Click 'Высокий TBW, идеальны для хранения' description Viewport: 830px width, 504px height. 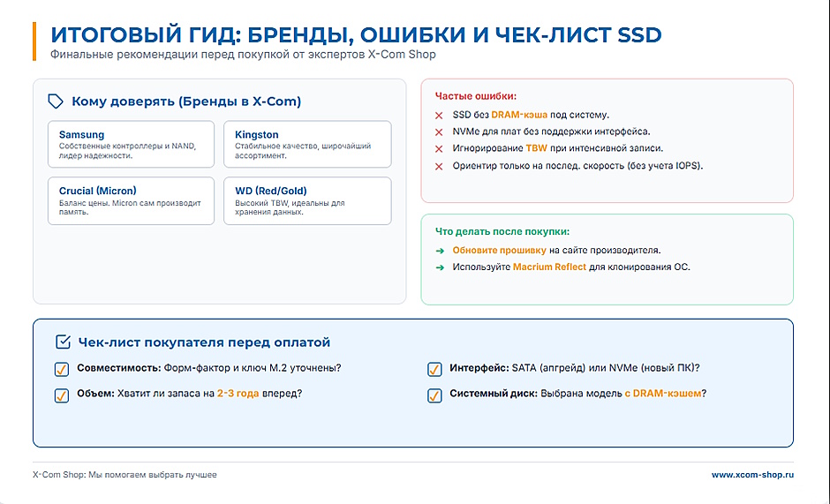[290, 207]
